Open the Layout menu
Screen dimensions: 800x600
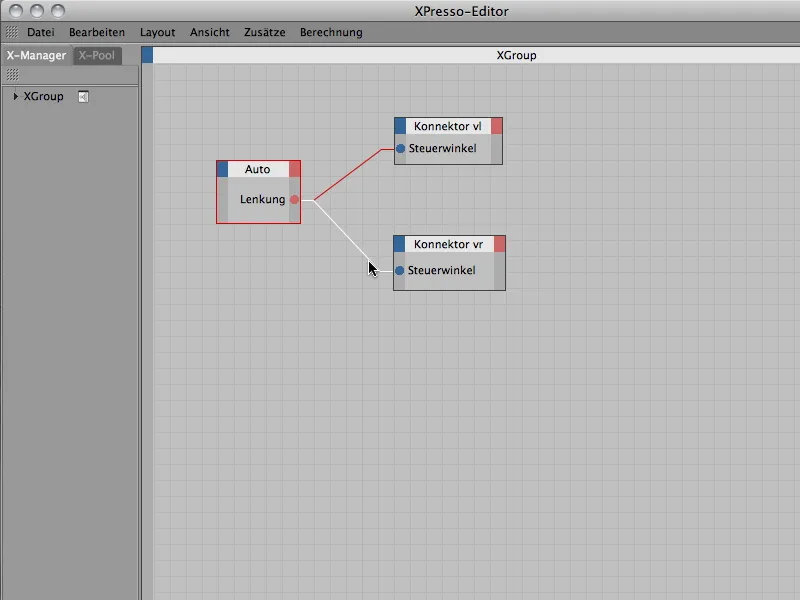[157, 32]
